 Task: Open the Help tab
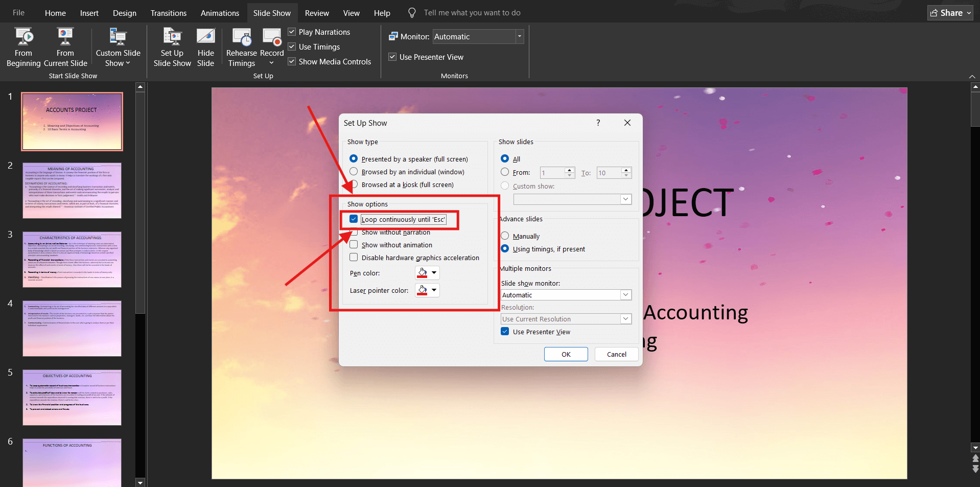coord(382,13)
